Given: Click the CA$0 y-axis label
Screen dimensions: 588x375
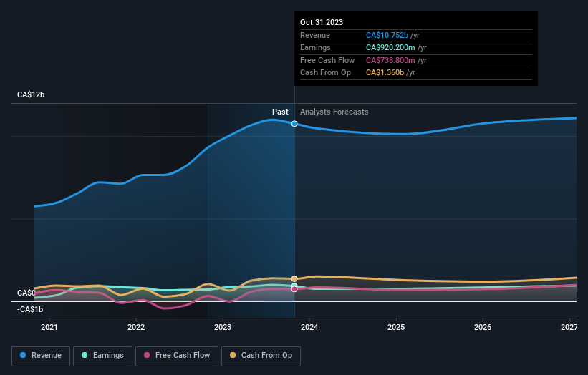Looking at the screenshot, I should click(26, 293).
